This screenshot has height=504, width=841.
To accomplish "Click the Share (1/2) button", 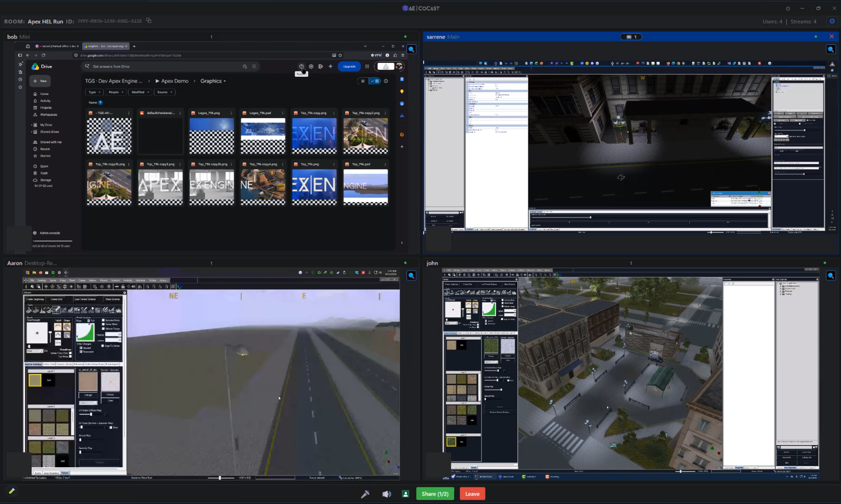I will [435, 494].
